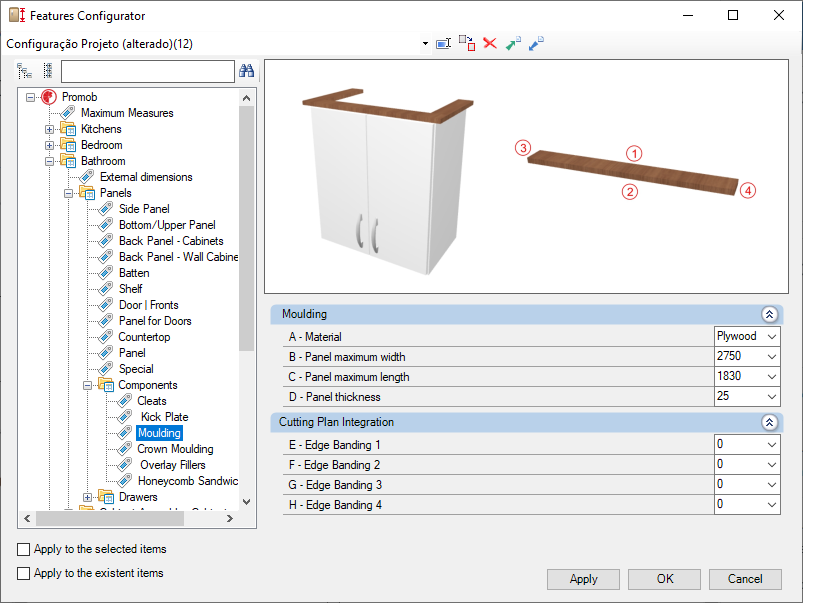The height and width of the screenshot is (605, 813).
Task: Click the blue arrow import icon
Action: tap(536, 44)
